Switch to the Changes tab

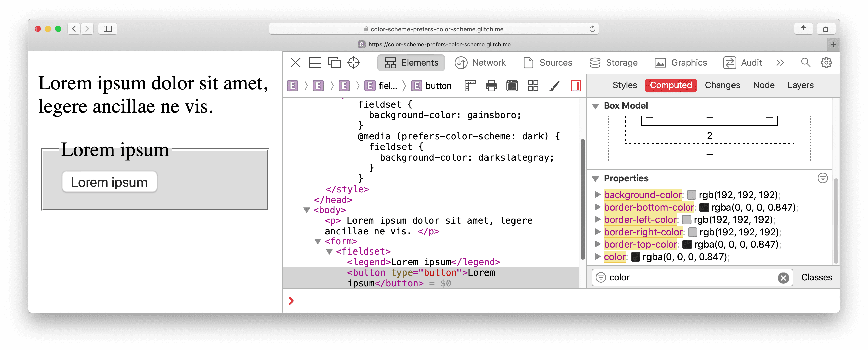click(722, 85)
